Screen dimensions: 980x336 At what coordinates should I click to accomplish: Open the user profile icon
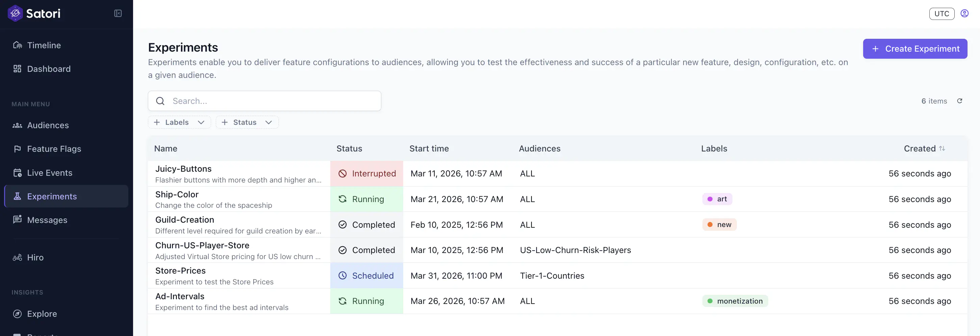pos(964,14)
